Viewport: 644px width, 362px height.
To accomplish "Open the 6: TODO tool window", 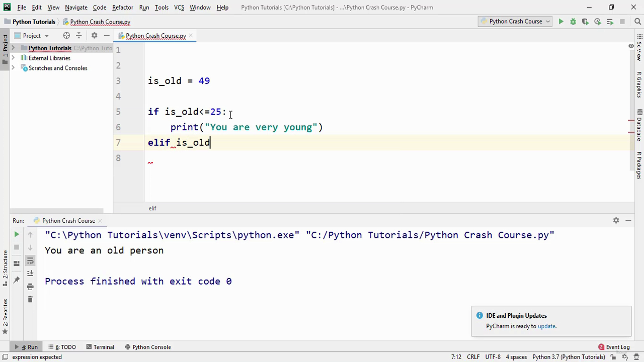I will click(62, 347).
